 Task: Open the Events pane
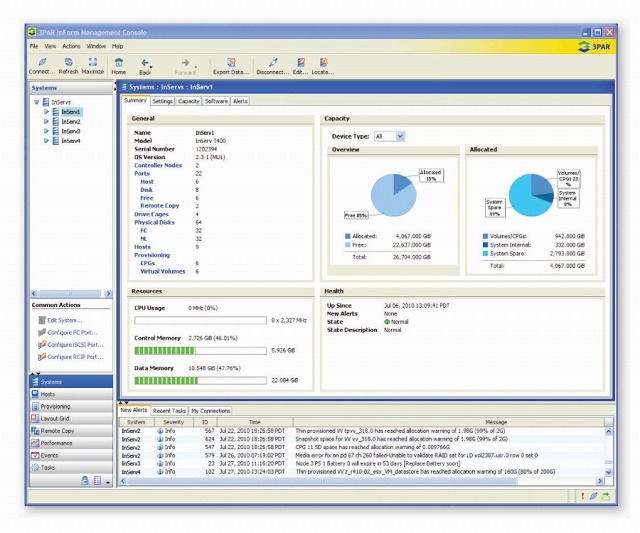coord(71,455)
